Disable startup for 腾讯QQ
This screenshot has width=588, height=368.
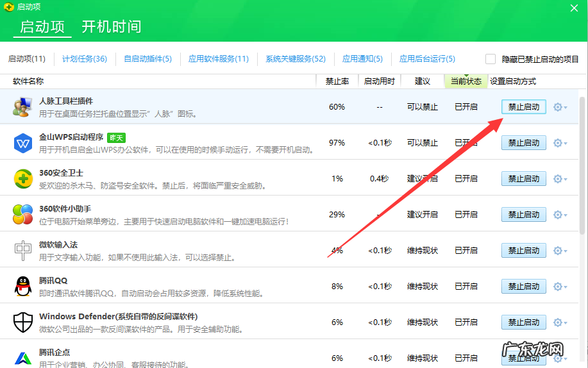pos(523,287)
